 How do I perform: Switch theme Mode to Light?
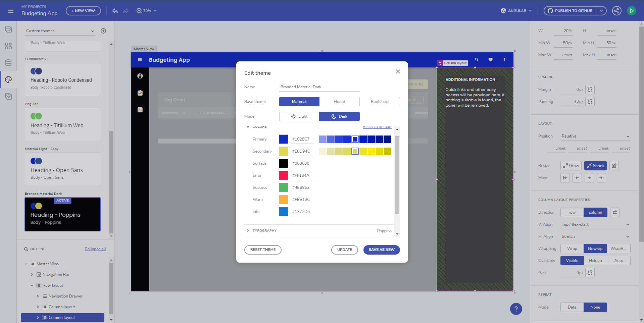tap(299, 116)
